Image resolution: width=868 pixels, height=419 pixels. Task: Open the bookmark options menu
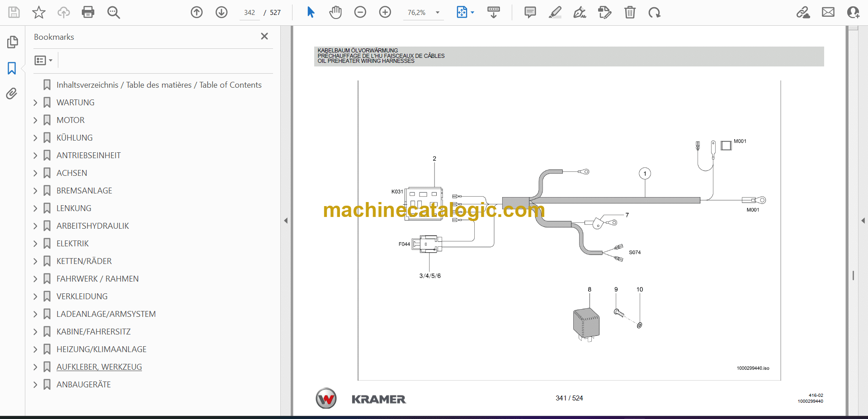(x=43, y=60)
